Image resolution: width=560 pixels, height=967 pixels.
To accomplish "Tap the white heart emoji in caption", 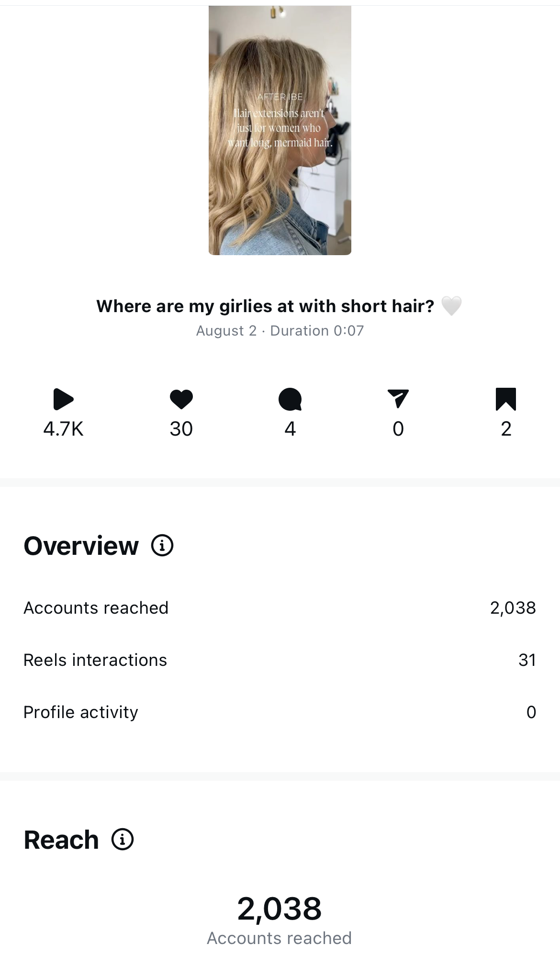I will point(451,306).
